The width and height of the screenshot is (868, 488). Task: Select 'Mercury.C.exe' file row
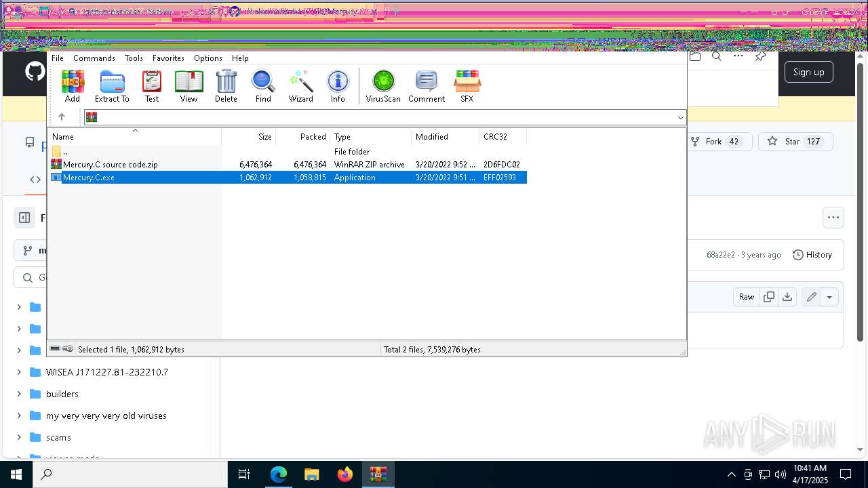pyautogui.click(x=288, y=178)
